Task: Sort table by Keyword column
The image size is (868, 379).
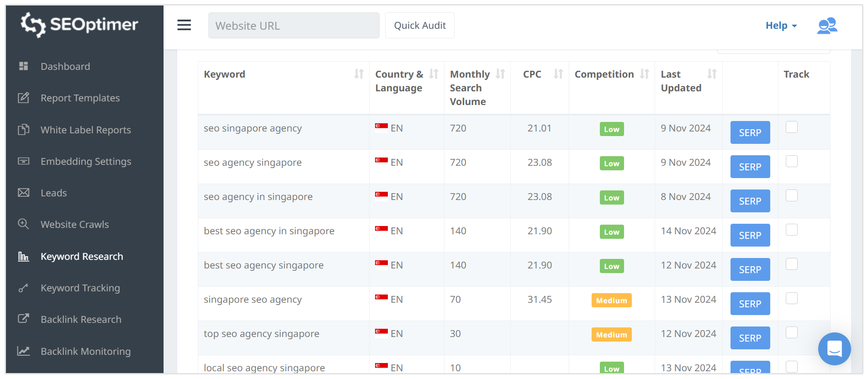Action: [x=359, y=74]
